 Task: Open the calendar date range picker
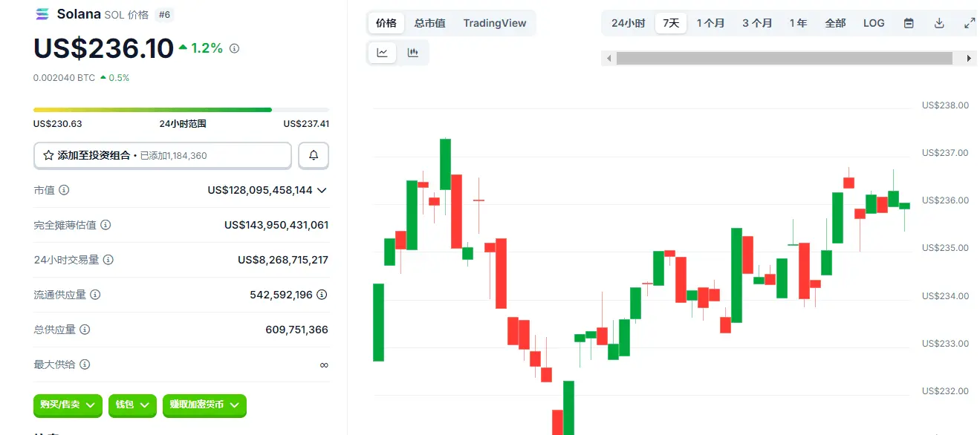click(x=909, y=23)
